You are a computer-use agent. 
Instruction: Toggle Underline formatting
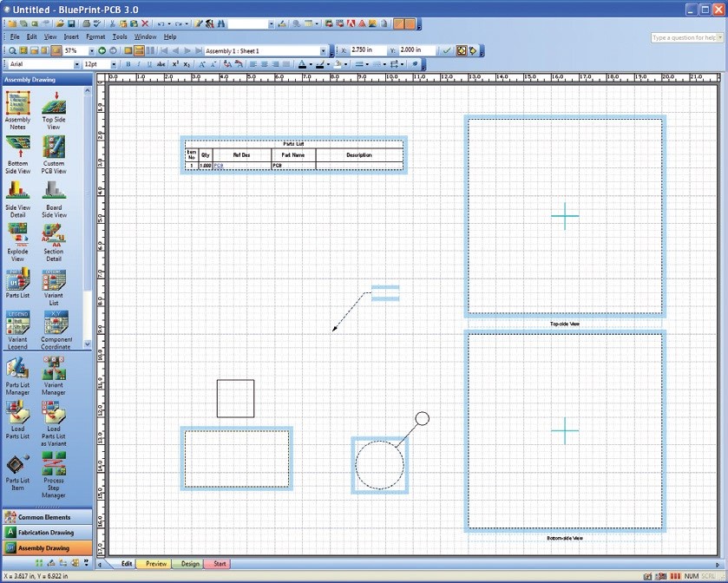click(x=149, y=64)
